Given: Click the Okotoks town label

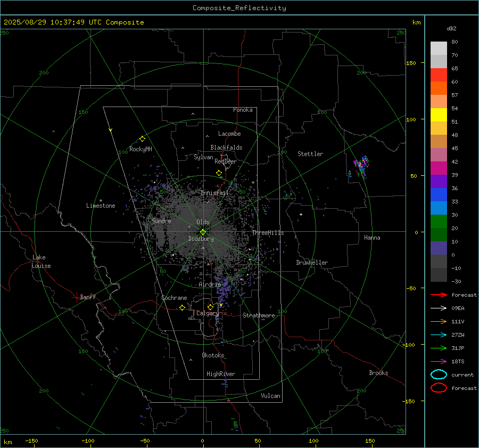Looking at the screenshot, I should point(213,355).
